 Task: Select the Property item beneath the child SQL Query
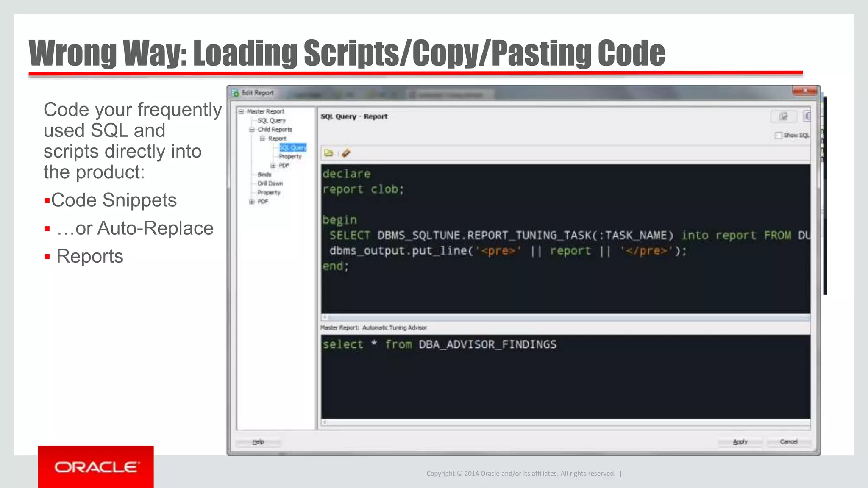pyautogui.click(x=290, y=157)
